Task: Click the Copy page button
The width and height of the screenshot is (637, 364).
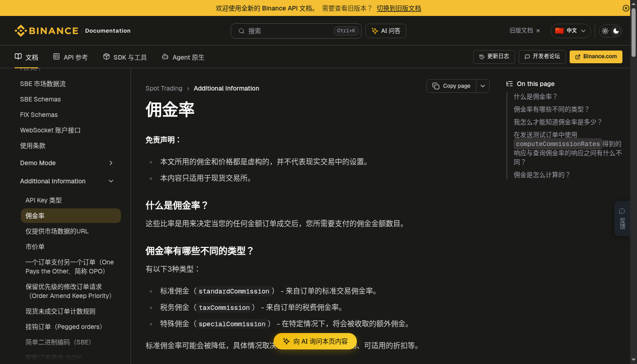Action: [x=451, y=86]
